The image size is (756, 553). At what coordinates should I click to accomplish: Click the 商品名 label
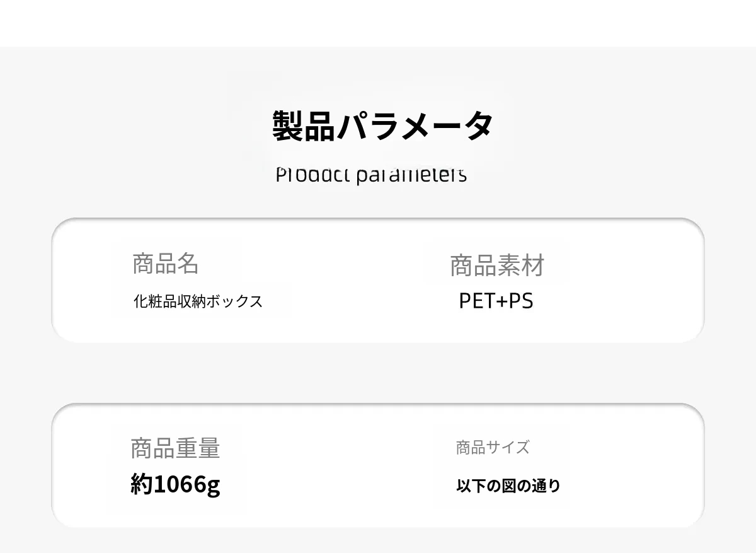(165, 263)
